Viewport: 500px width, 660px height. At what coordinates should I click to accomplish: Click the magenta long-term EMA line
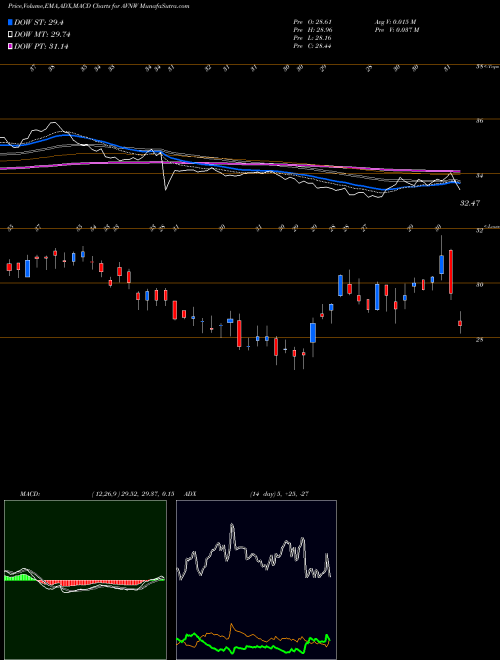pos(229,165)
